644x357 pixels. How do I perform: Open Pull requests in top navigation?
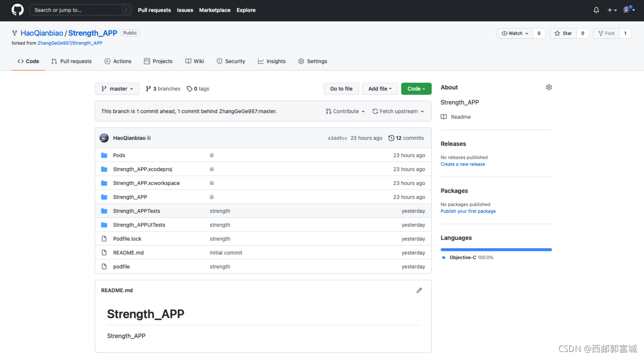[154, 10]
